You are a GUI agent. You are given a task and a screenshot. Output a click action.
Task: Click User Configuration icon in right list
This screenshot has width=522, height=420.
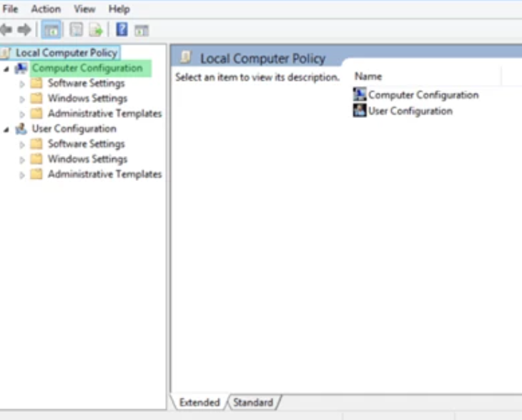point(360,111)
